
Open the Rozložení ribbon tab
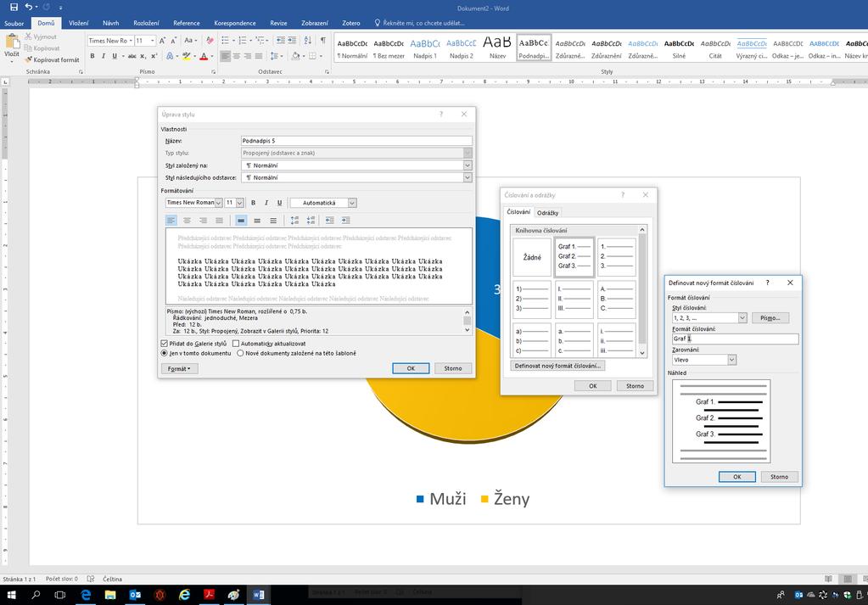coord(146,23)
